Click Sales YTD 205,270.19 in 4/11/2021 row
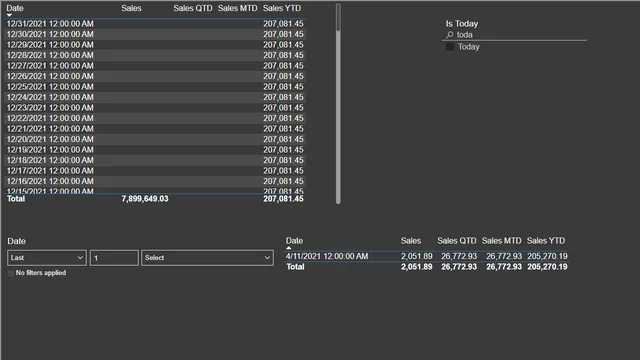This screenshot has height=360, width=640. click(x=547, y=256)
